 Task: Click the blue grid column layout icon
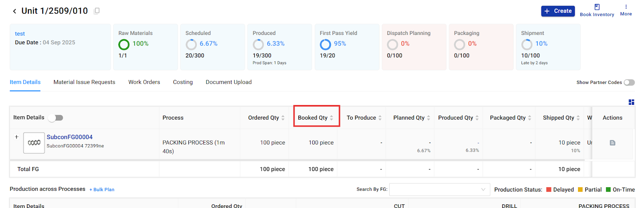631,102
